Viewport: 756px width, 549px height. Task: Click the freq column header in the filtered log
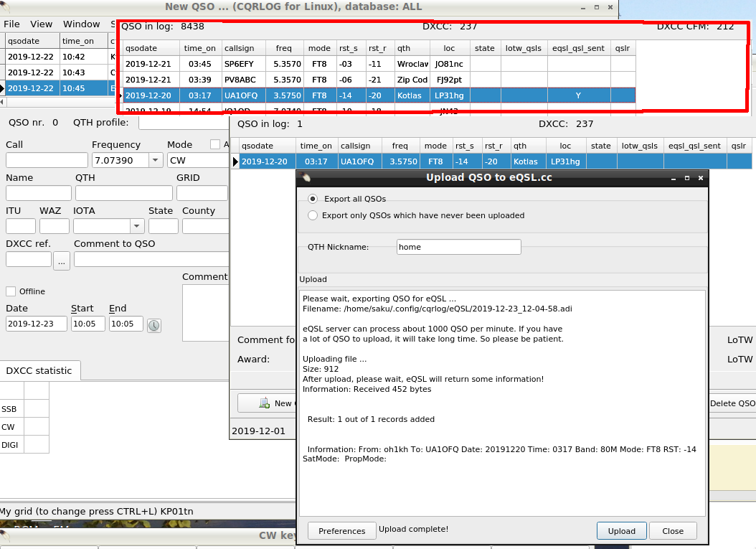pyautogui.click(x=400, y=146)
